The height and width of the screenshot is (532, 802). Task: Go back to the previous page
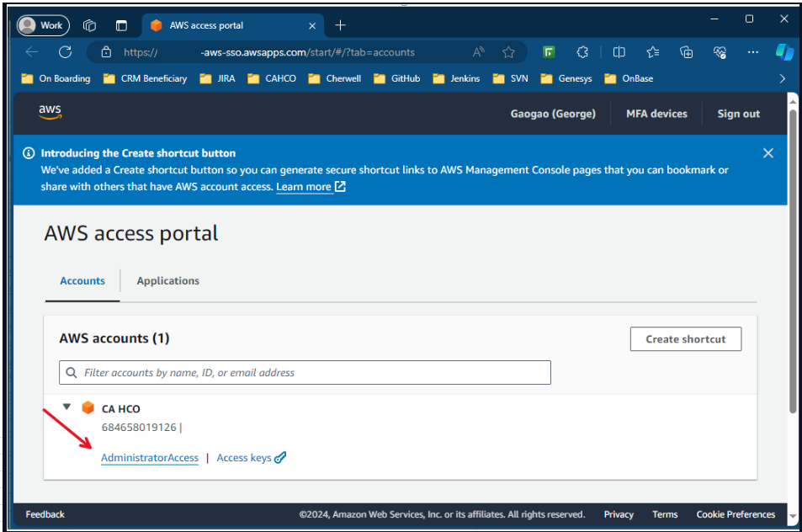click(32, 51)
